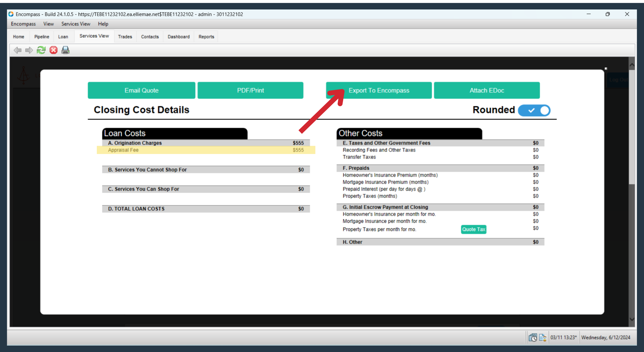Viewport: 644px width, 352px height.
Task: Click the F. Prepaids header
Action: [440, 168]
